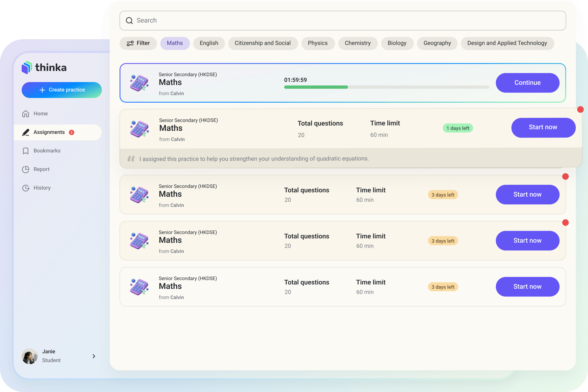This screenshot has height=392, width=588.
Task: Select the Assignments menu item
Action: pos(49,132)
